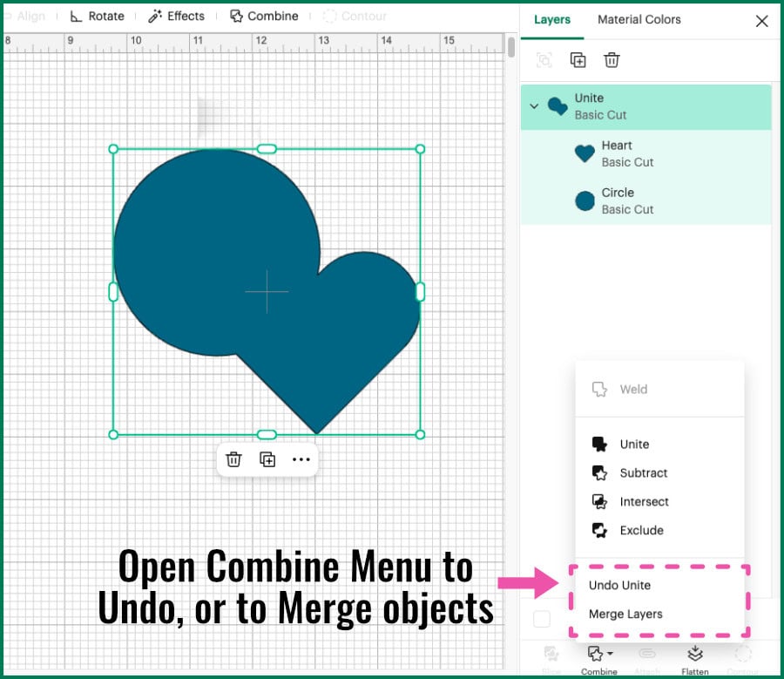Click the bottom-right selection corner handle
Screen dimensions: 784x679
(420, 434)
